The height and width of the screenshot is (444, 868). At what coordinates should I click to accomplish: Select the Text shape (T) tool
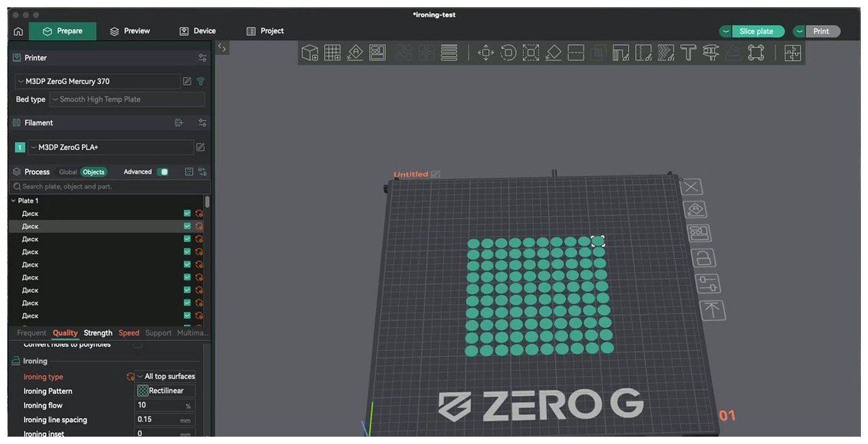pyautogui.click(x=689, y=53)
